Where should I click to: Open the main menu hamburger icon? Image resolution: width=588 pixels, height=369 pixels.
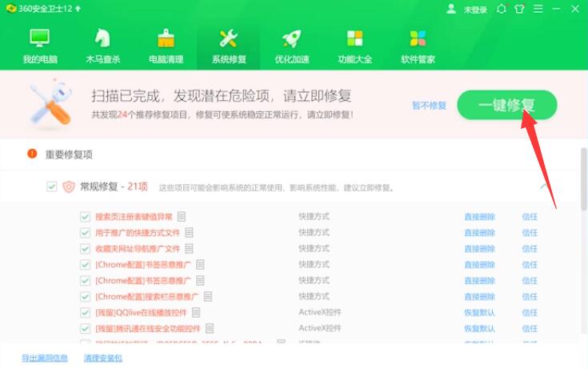point(538,9)
